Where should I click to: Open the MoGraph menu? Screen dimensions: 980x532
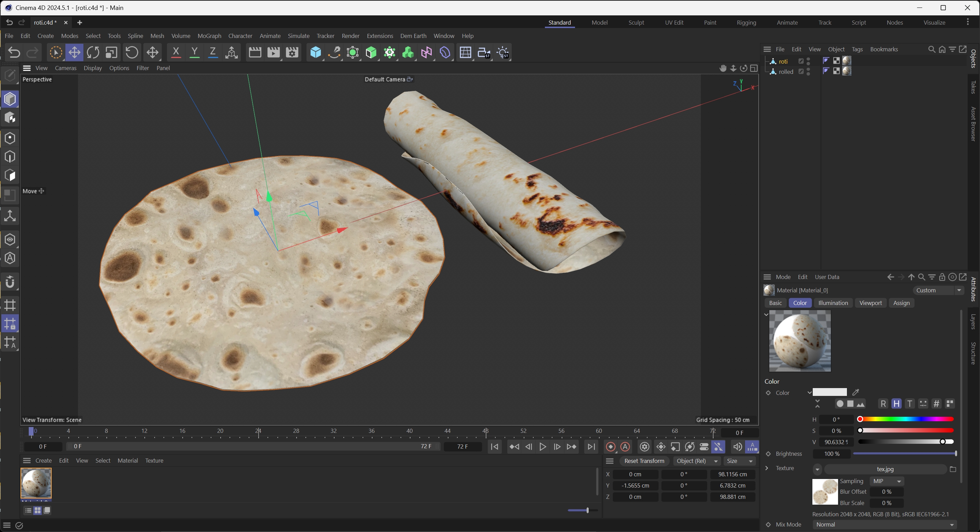pos(209,36)
